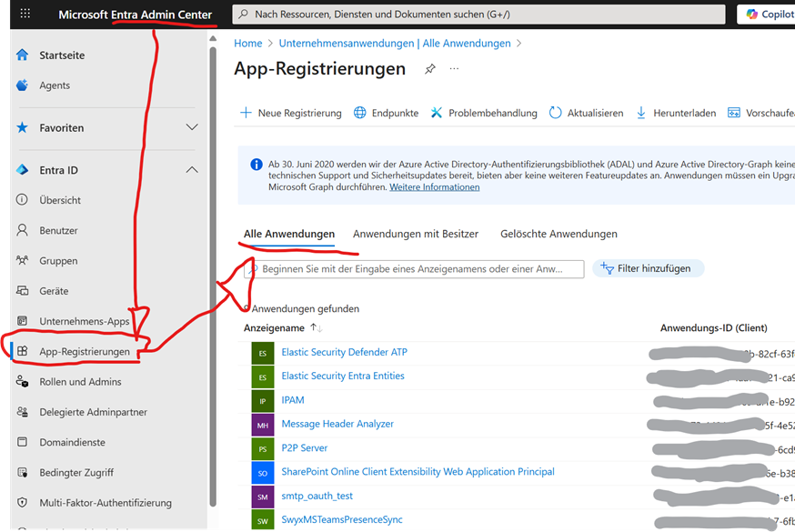Collapse the Entra ID section chevron
The width and height of the screenshot is (795, 532).
192,170
